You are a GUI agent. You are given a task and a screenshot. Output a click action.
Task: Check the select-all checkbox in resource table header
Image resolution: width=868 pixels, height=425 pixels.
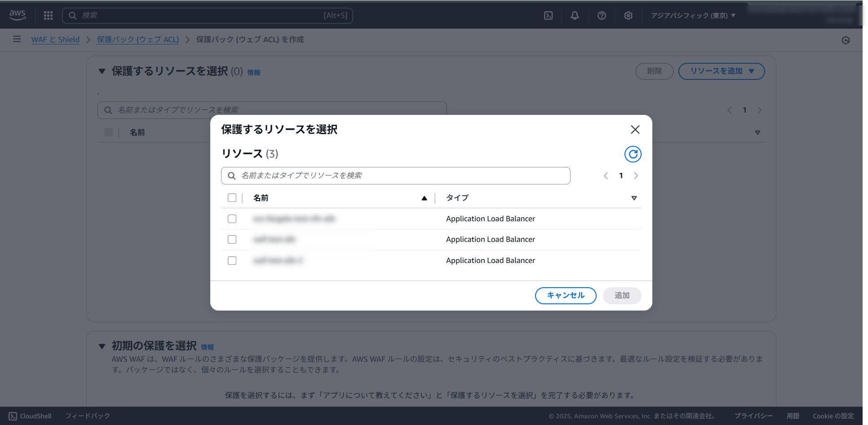click(232, 198)
